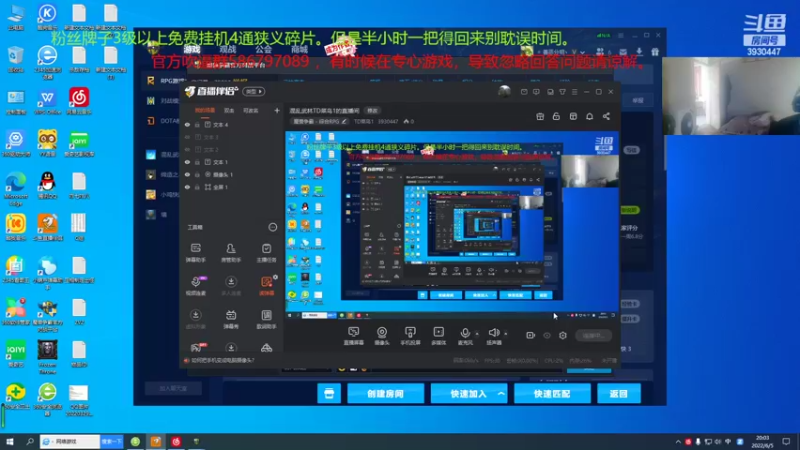Screen dimensions: 800x450
Task: Toggle preview eye icon beside settings gear
Action: coord(547,335)
